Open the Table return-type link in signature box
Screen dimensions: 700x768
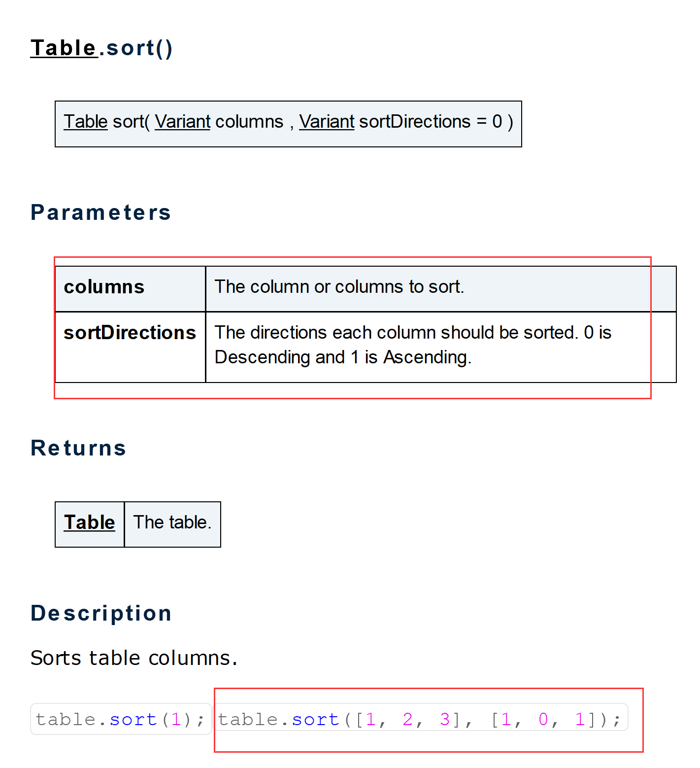click(x=85, y=122)
